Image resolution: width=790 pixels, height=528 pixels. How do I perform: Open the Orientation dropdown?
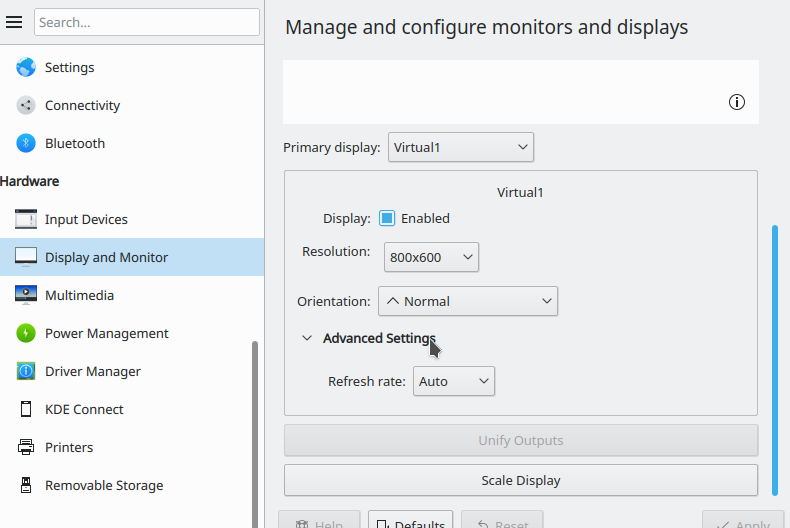467,301
